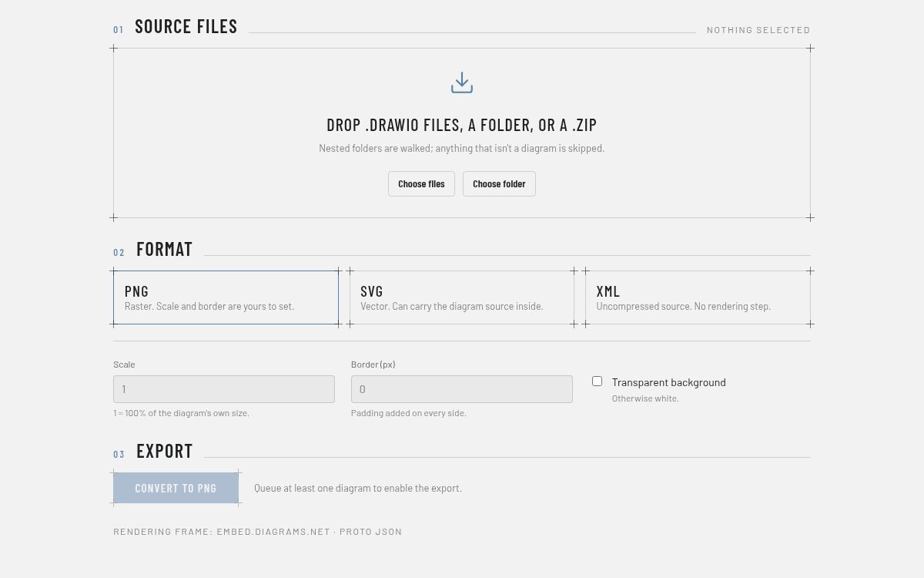Click the Convert to PNG button

(176, 488)
